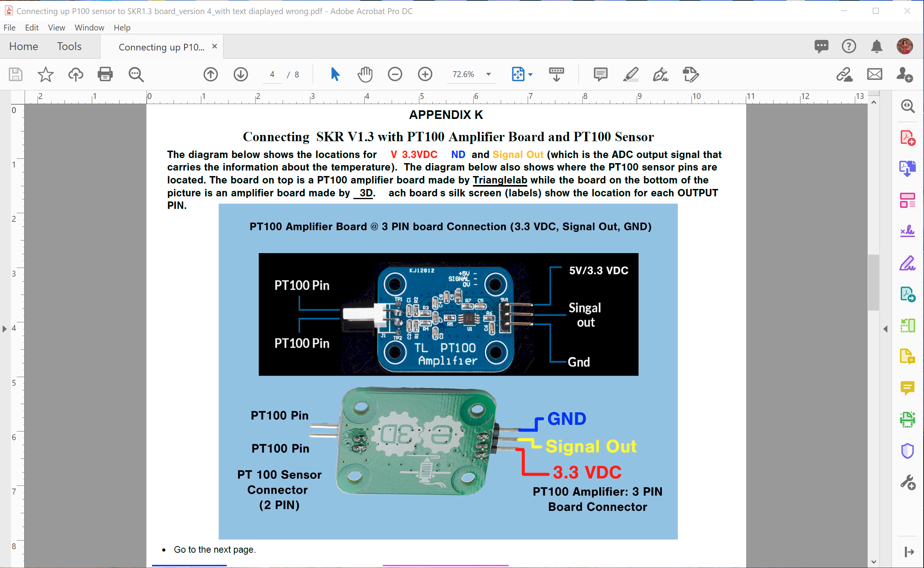Open the Protect shield tool
The width and height of the screenshot is (924, 568).
pos(907,451)
